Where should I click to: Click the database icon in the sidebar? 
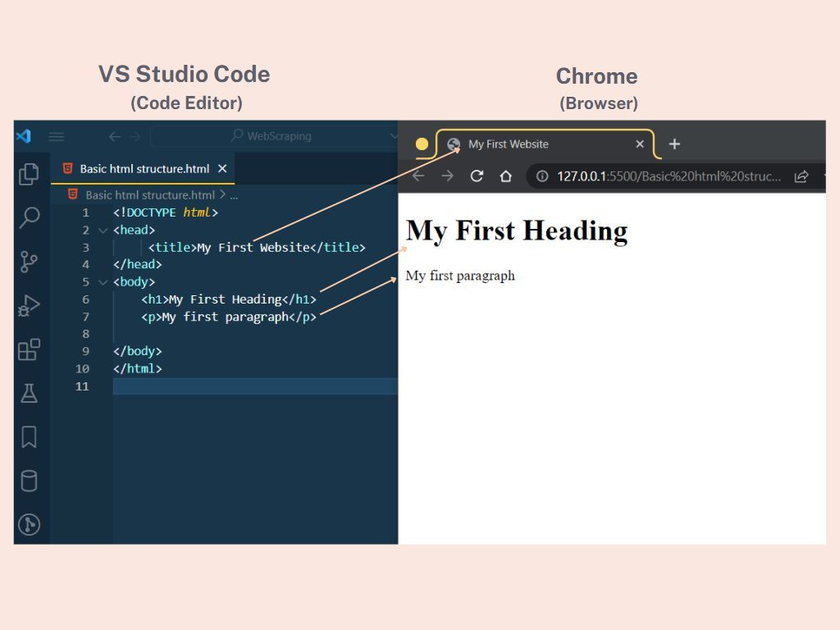(30, 482)
